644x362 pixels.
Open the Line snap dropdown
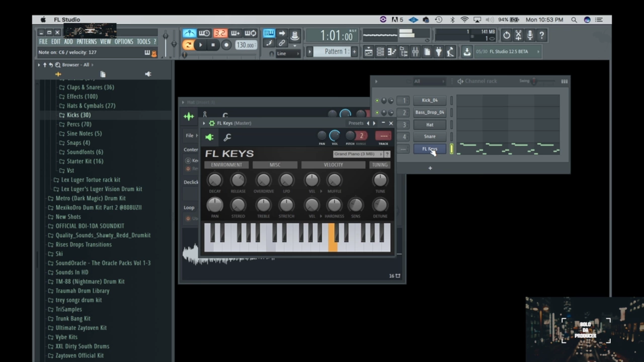[288, 53]
